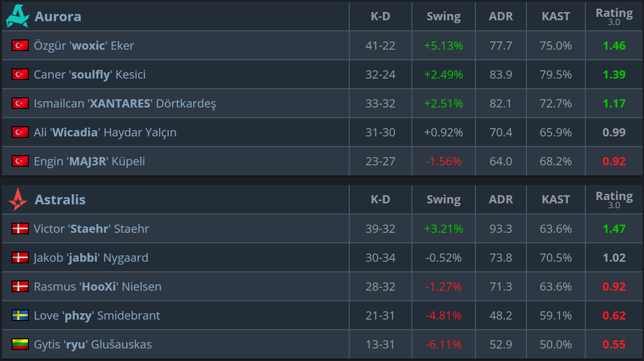Viewport: 644px width, 361px height.
Task: Sort Aurora table by Rating 3.0
Action: click(x=614, y=16)
